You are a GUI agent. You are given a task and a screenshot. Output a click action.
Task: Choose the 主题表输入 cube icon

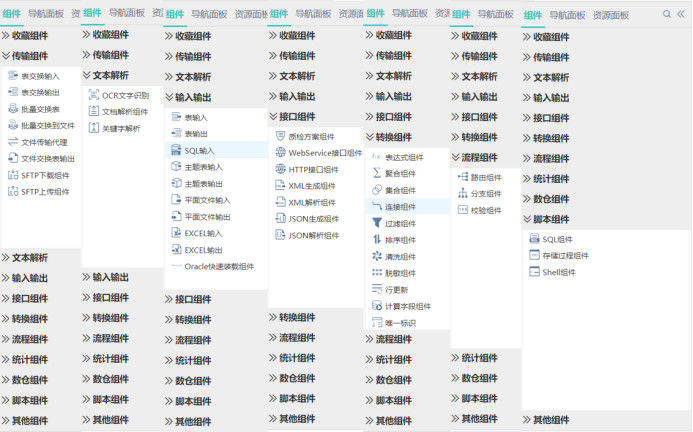pos(176,167)
